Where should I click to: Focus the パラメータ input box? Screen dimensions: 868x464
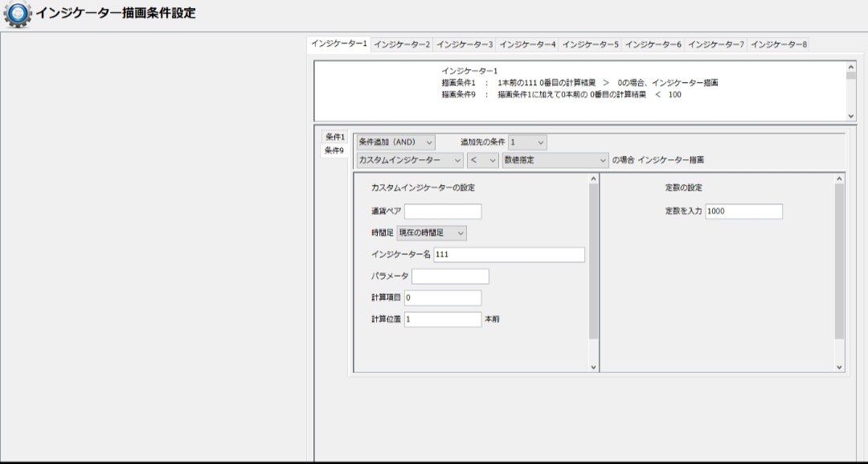pyautogui.click(x=450, y=277)
